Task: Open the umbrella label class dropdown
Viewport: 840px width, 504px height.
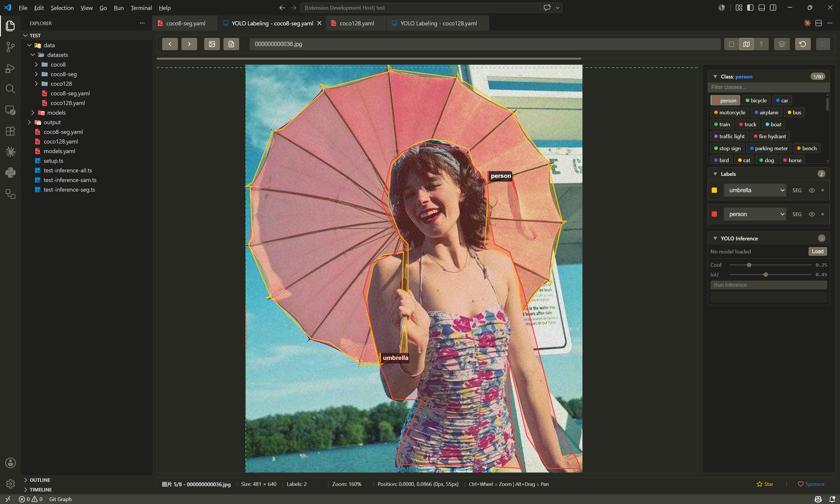Action: [755, 190]
